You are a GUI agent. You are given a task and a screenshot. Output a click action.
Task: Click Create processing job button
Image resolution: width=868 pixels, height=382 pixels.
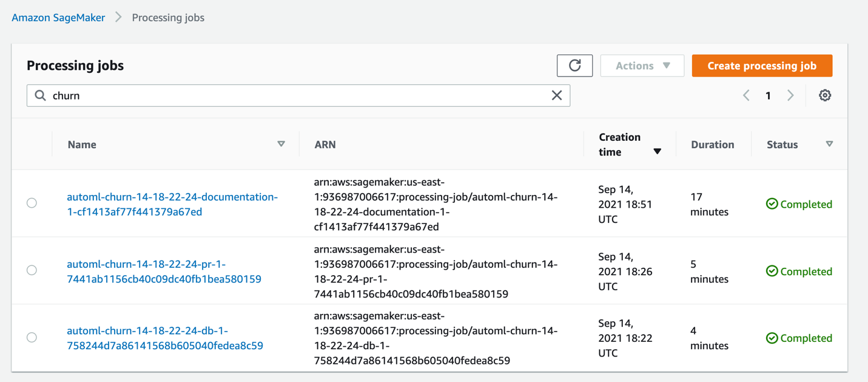coord(762,66)
